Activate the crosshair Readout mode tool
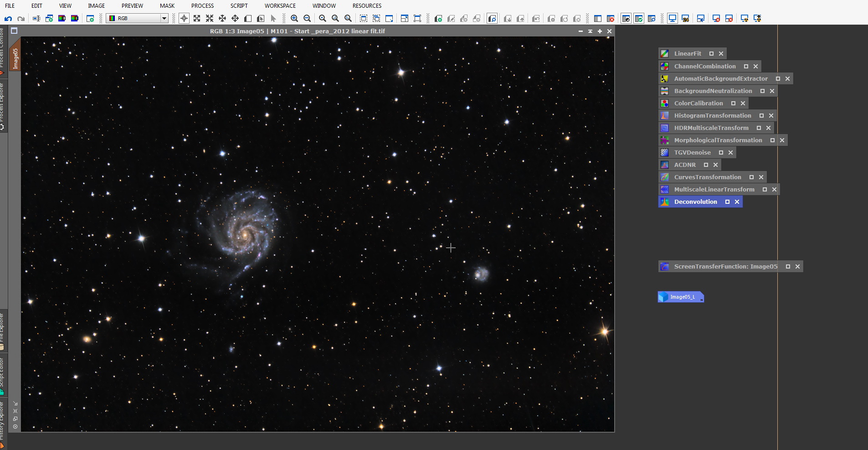 coord(184,18)
